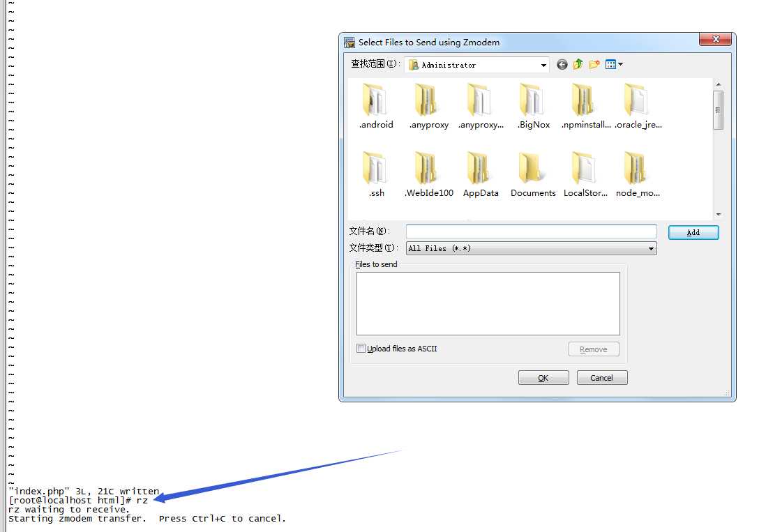The width and height of the screenshot is (759, 532).
Task: Open the .anyproxy folder
Action: (428, 107)
